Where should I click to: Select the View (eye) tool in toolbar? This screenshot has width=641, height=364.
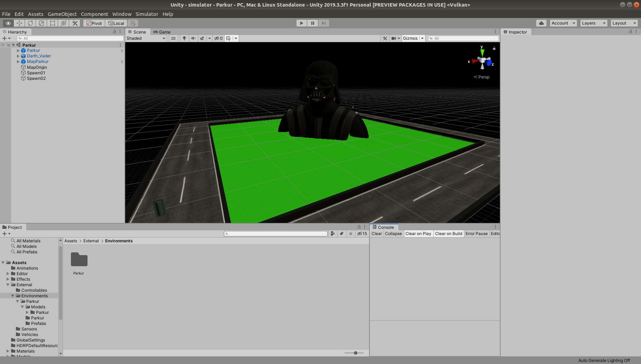click(x=8, y=23)
